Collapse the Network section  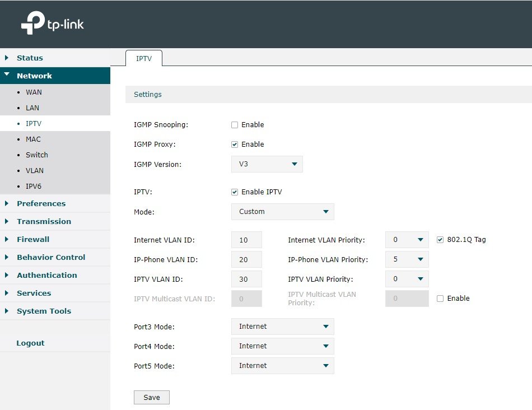click(55, 76)
